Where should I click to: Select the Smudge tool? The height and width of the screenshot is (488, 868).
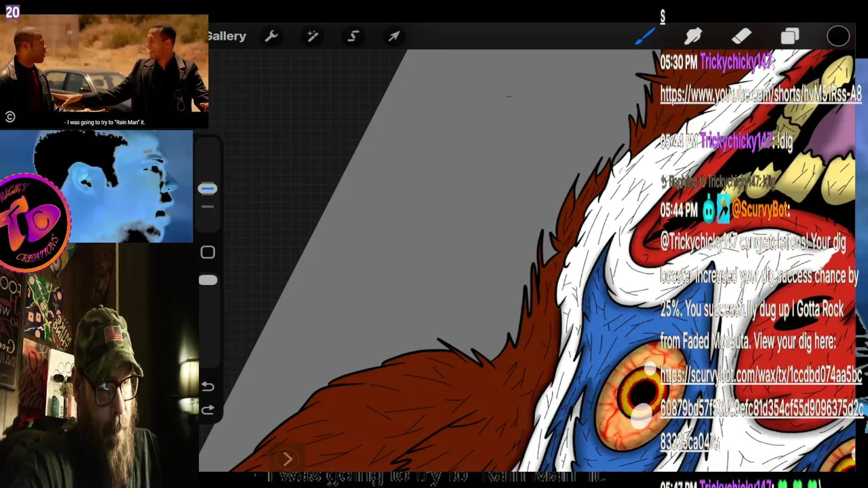(693, 36)
